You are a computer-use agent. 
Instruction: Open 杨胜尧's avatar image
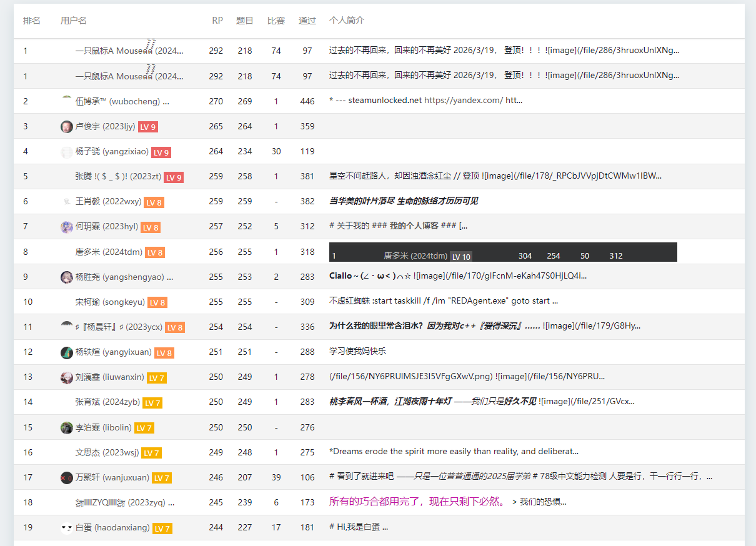click(66, 277)
